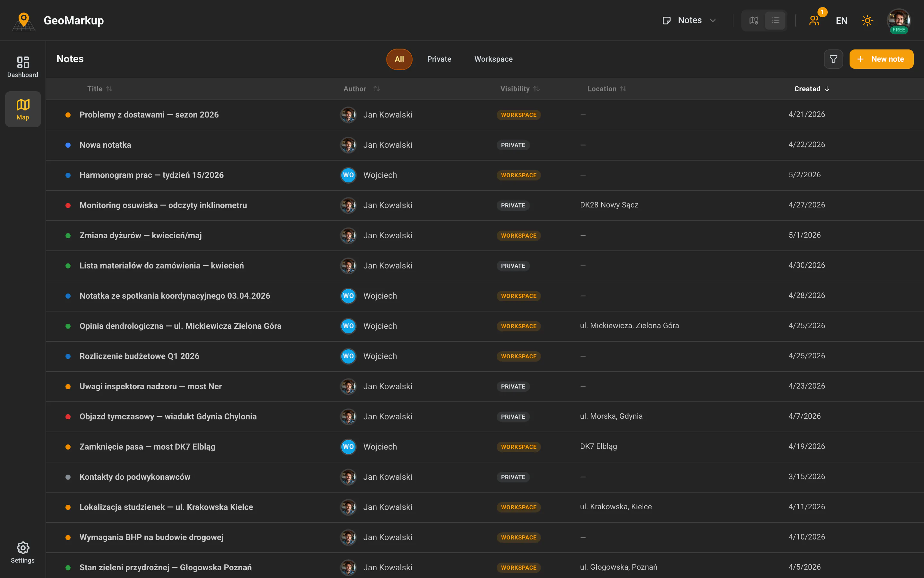The width and height of the screenshot is (924, 578).
Task: Sort by Author column
Action: tap(362, 89)
